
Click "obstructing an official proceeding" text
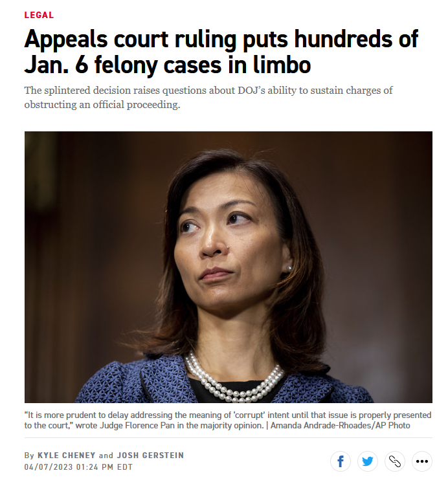(x=101, y=105)
